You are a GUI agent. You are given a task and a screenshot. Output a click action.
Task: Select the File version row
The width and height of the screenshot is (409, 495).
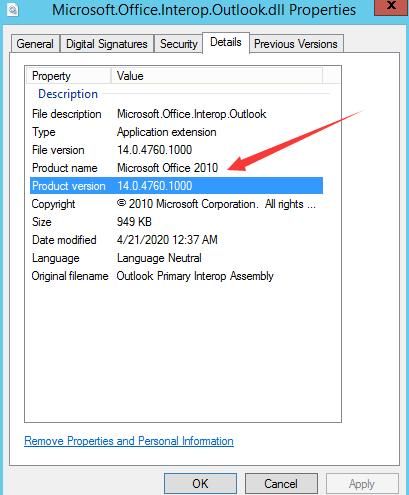pyautogui.click(x=176, y=150)
